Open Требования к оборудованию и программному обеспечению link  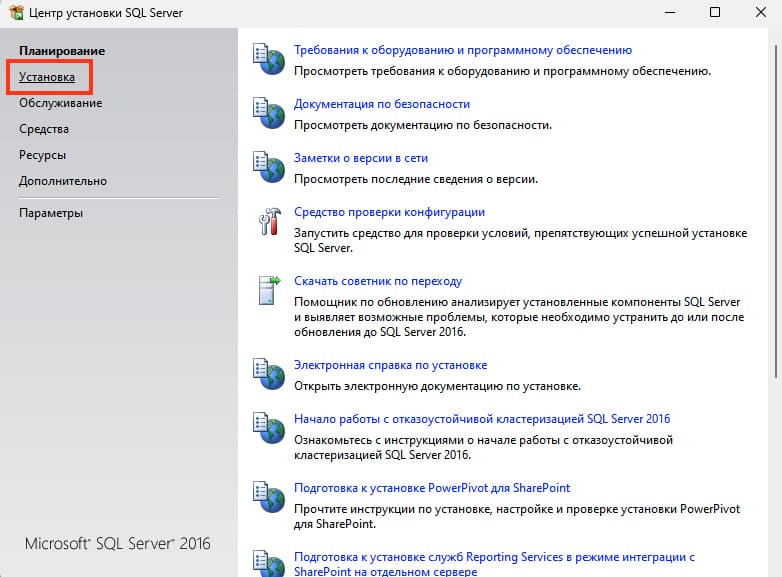pyautogui.click(x=463, y=50)
